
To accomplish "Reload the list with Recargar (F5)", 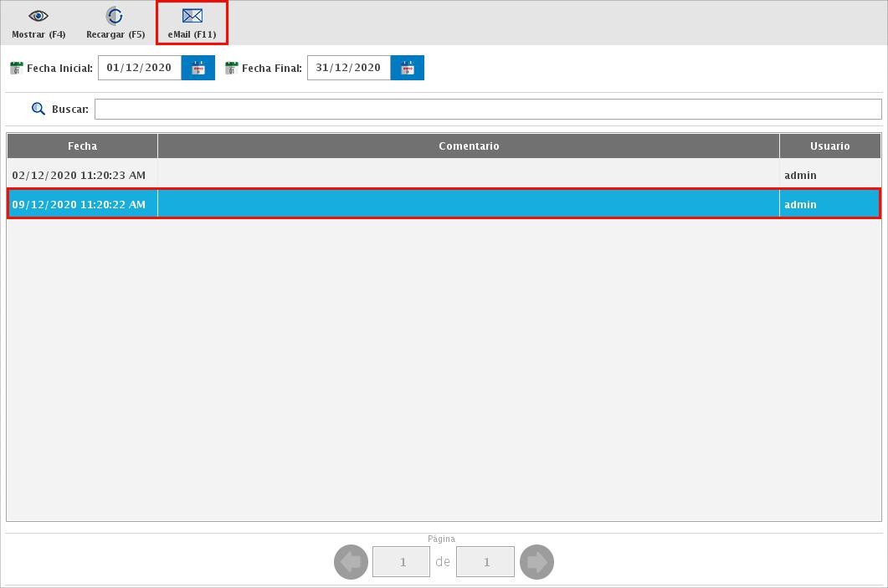I will 115,17.
